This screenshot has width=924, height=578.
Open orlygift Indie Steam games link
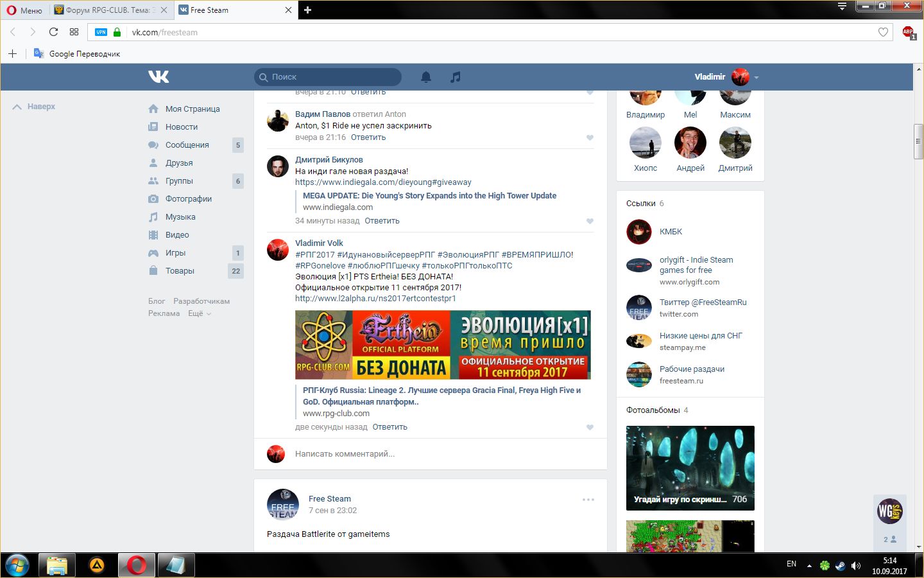pyautogui.click(x=696, y=265)
